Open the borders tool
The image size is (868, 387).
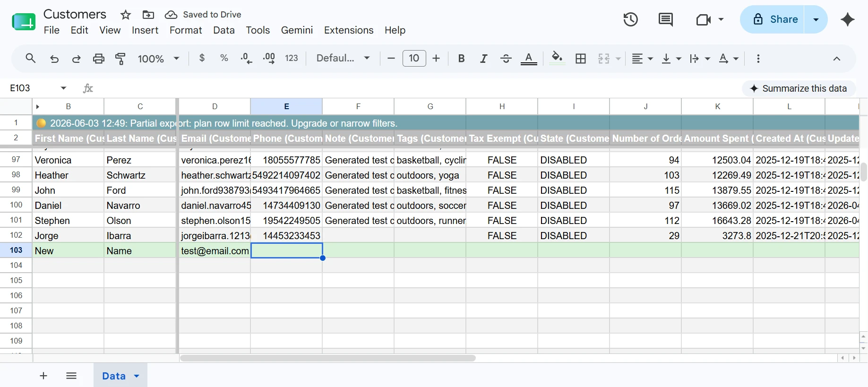point(581,59)
